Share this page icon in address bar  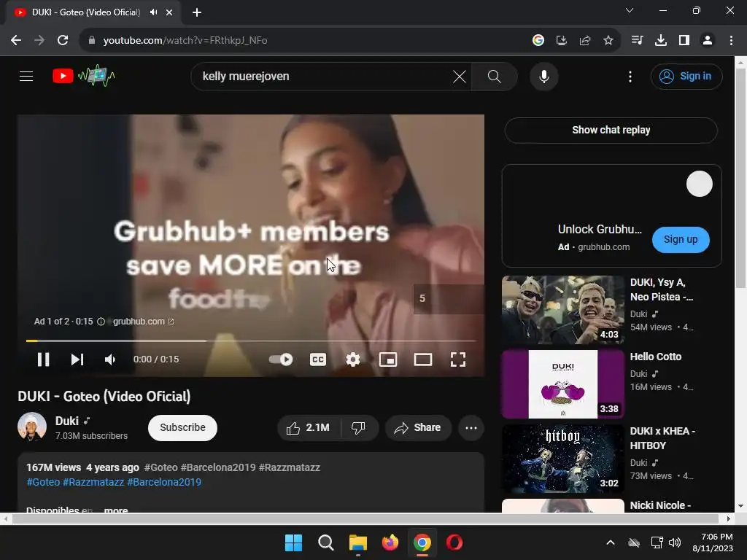pos(584,41)
